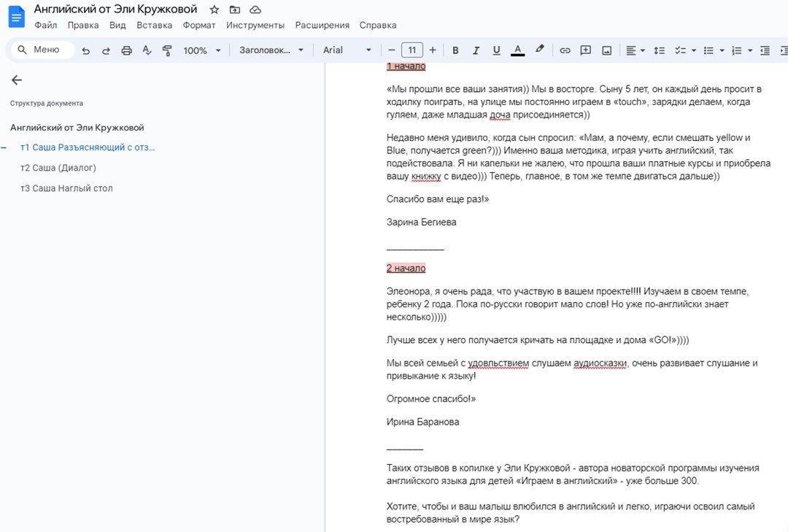Image resolution: width=788 pixels, height=532 pixels.
Task: Insert a numbered list
Action: (737, 50)
